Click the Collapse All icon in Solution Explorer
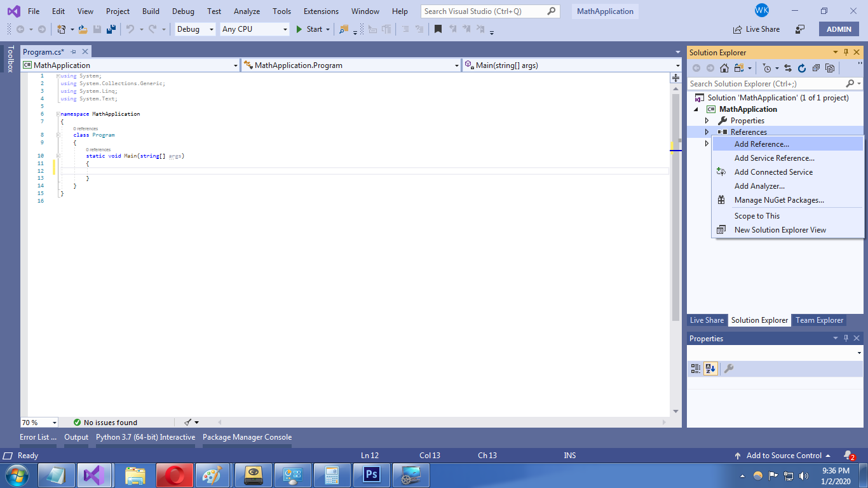Screen dimensions: 868x488 click(816, 68)
